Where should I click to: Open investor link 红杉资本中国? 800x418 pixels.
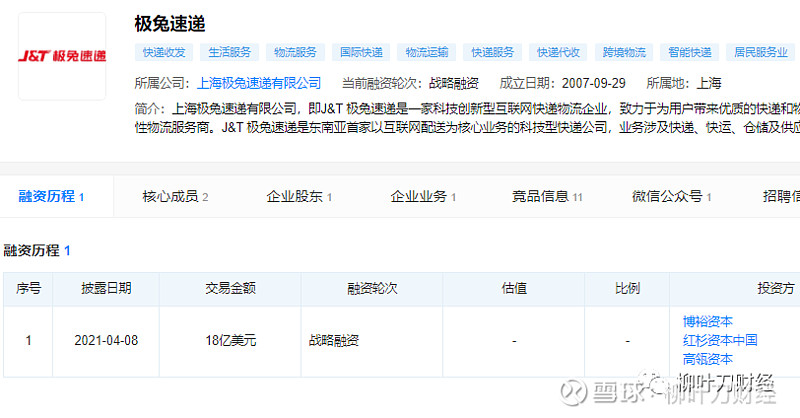click(720, 340)
